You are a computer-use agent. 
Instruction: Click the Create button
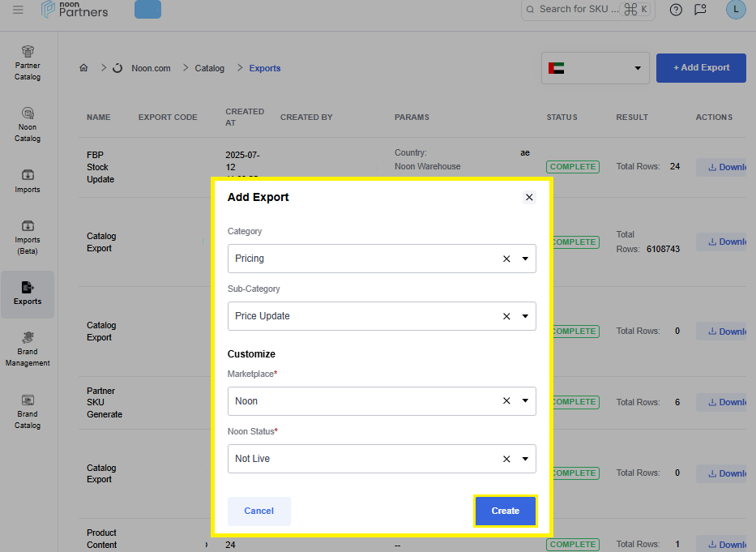click(506, 511)
